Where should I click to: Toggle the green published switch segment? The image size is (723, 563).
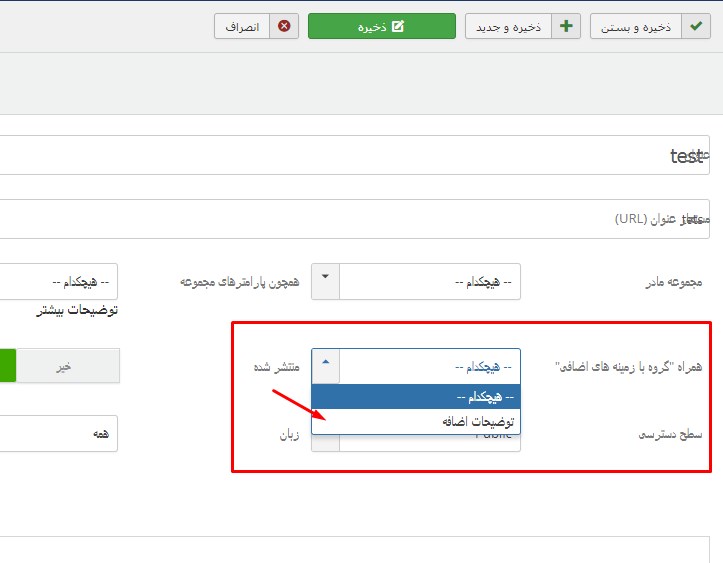point(8,366)
